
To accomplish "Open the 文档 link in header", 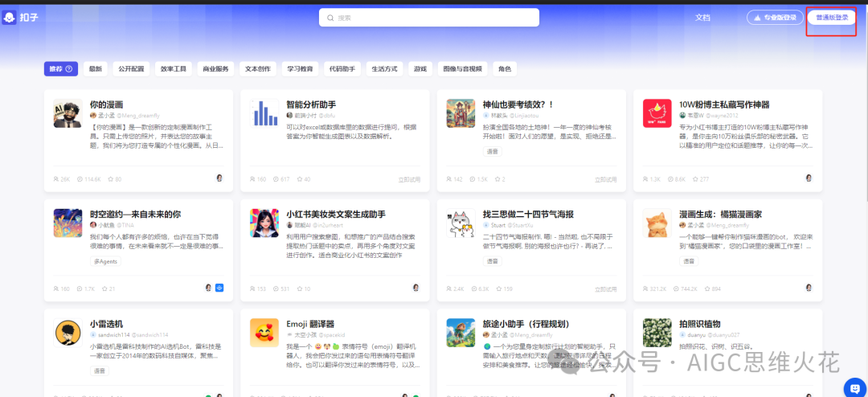I will pos(702,18).
